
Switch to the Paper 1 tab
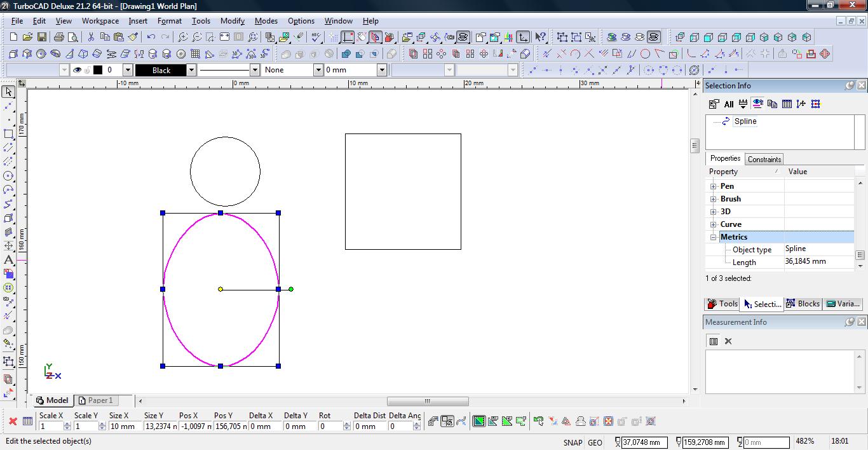click(96, 400)
